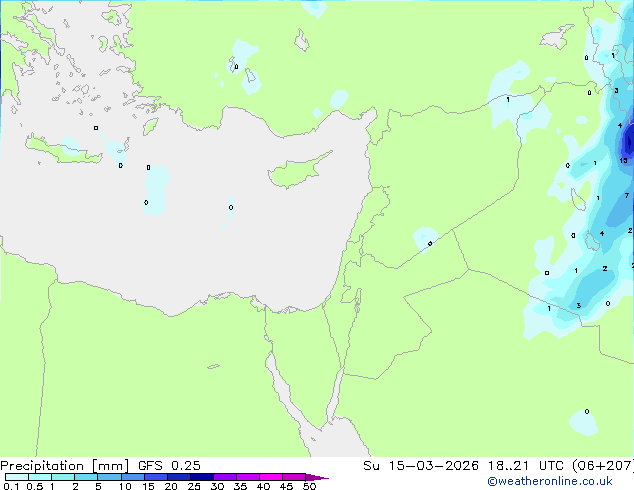Click the legend label 50

[309, 486]
